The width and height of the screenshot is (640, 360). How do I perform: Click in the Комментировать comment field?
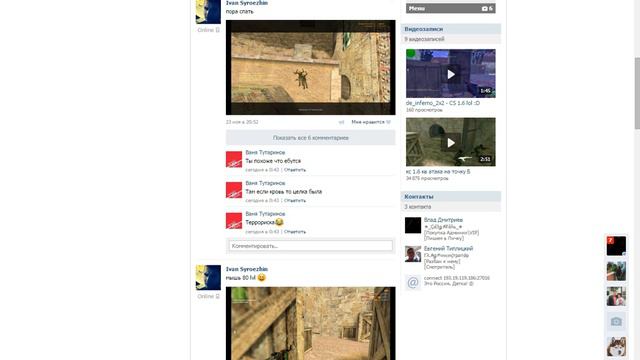tap(311, 246)
